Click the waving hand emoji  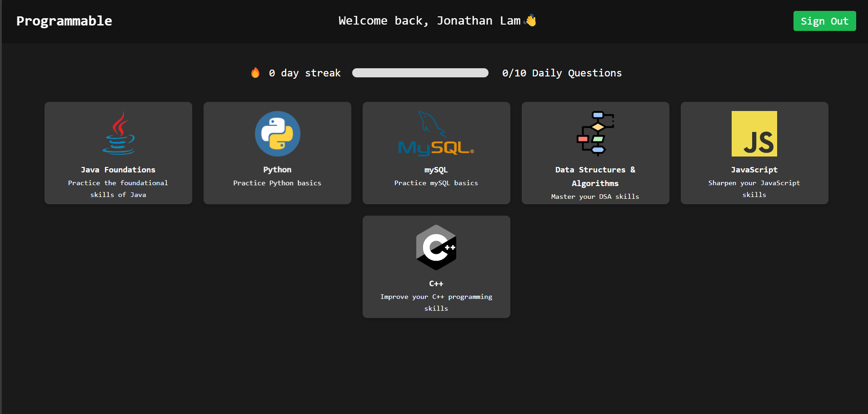(530, 20)
